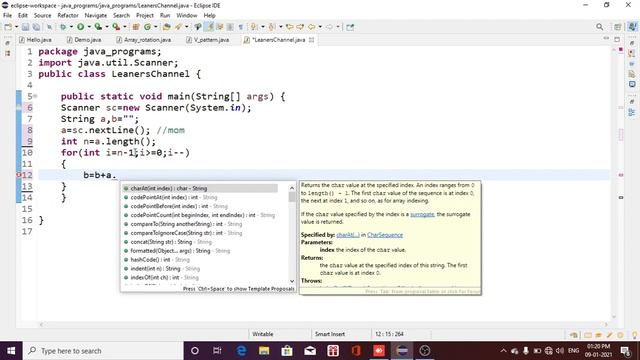Image resolution: width=640 pixels, height=360 pixels.
Task: Toggle Word Wrap in toolbar
Action: 220,27
